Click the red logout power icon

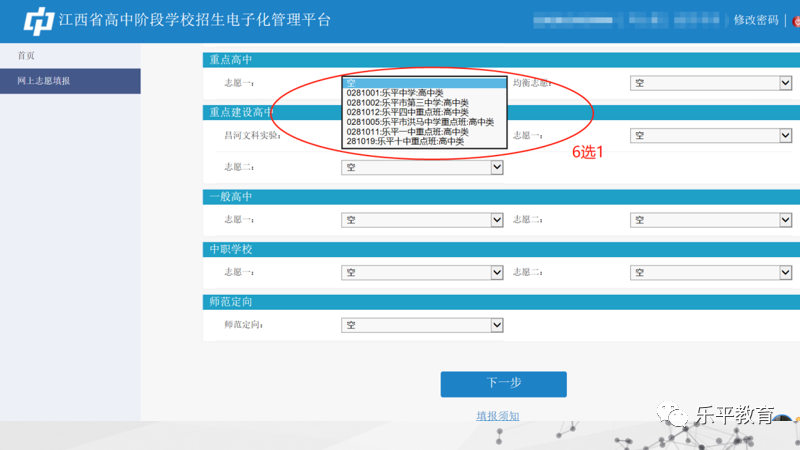tap(795, 20)
